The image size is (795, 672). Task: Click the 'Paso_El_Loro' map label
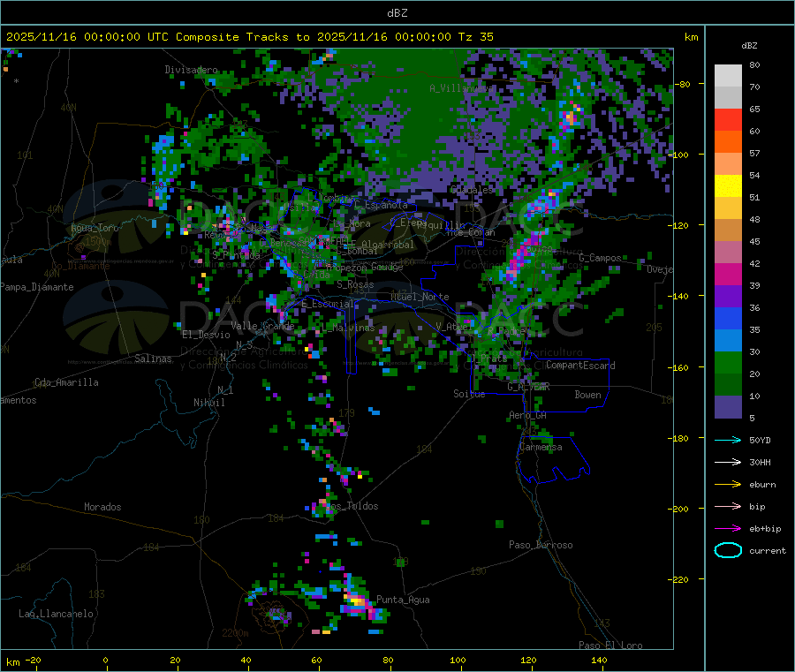coord(610,646)
